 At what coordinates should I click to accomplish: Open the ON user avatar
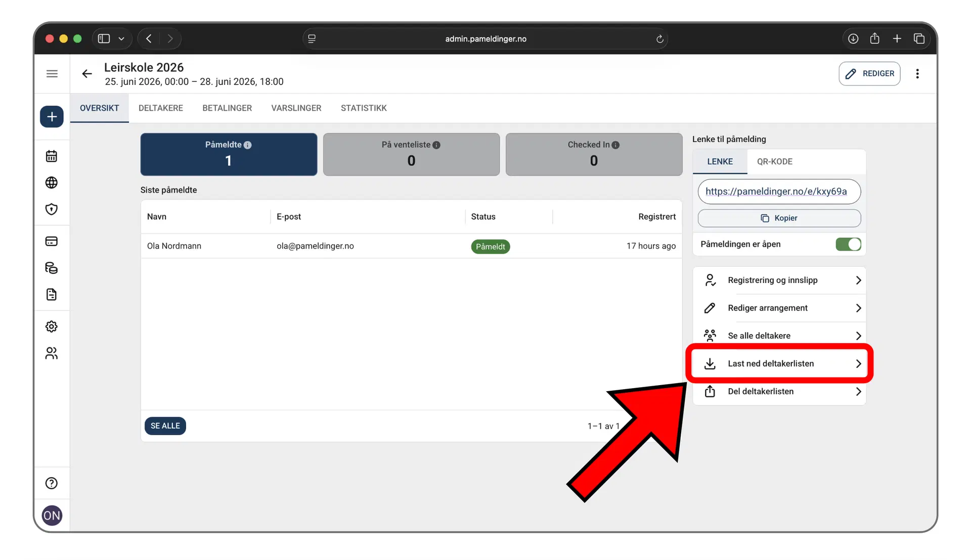pyautogui.click(x=52, y=516)
